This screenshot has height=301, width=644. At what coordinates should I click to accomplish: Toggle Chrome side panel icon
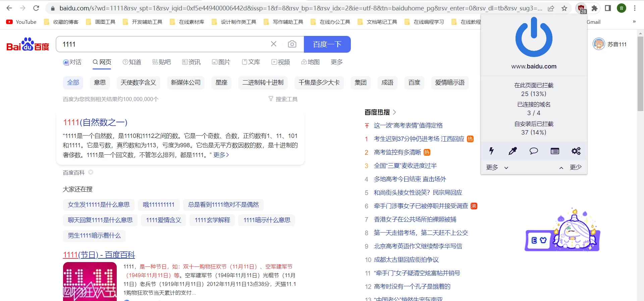click(x=608, y=8)
